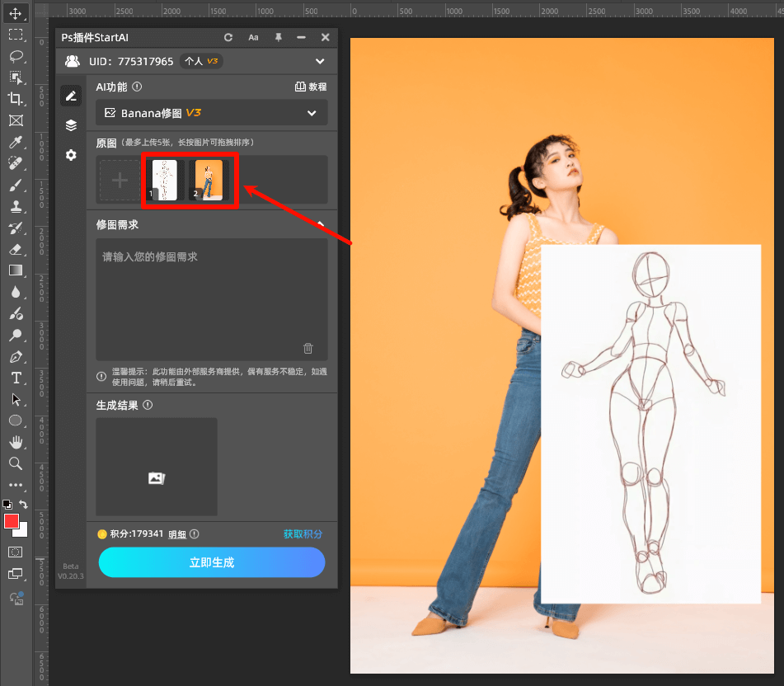Switch to the layers icon in plugin sidebar

[71, 125]
